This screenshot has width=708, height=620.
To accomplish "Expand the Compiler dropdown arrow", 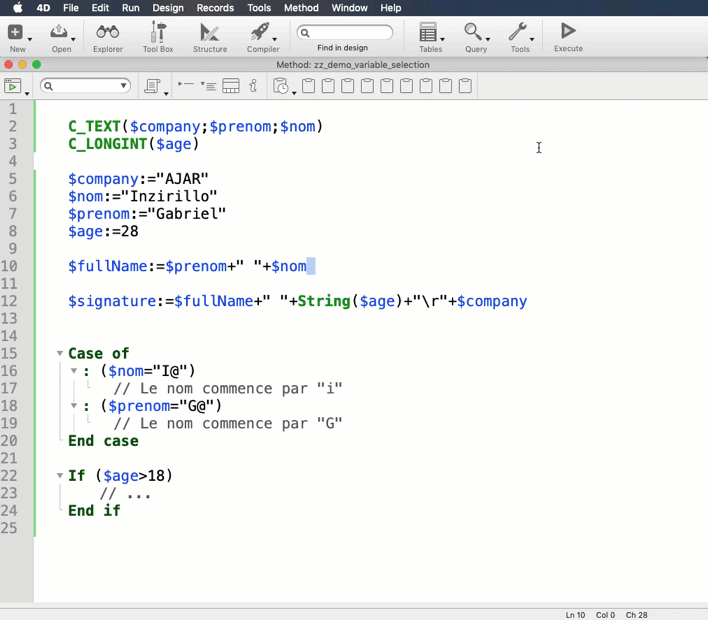I will [275, 39].
